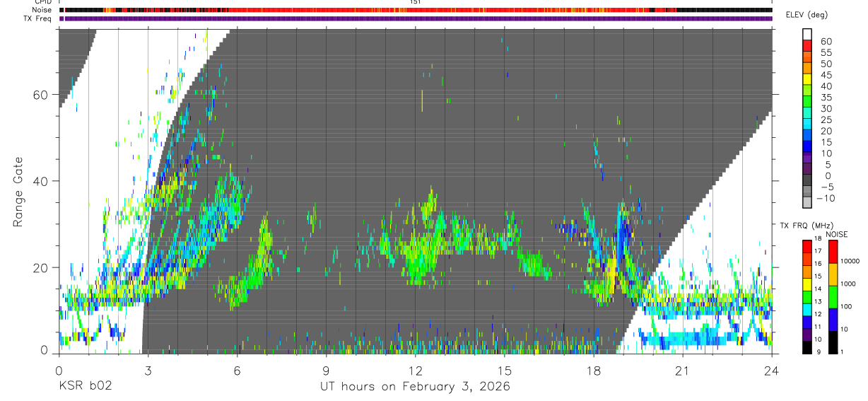Image resolution: width=868 pixels, height=401 pixels.
Task: Click the NOISE legend value '10000'
Action: [x=849, y=261]
